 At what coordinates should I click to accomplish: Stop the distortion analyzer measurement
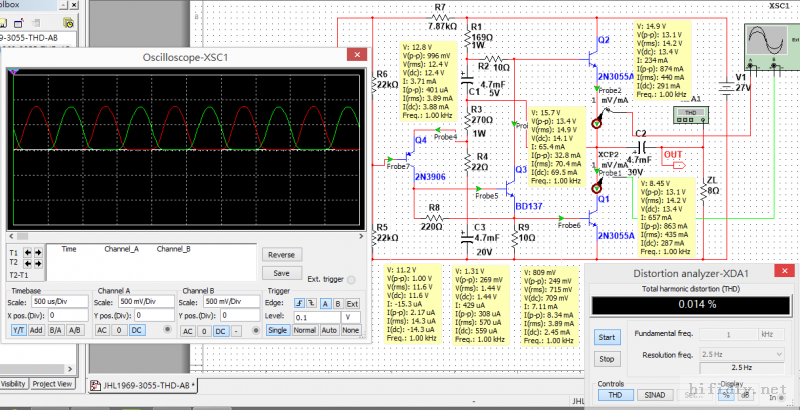[x=606, y=358]
